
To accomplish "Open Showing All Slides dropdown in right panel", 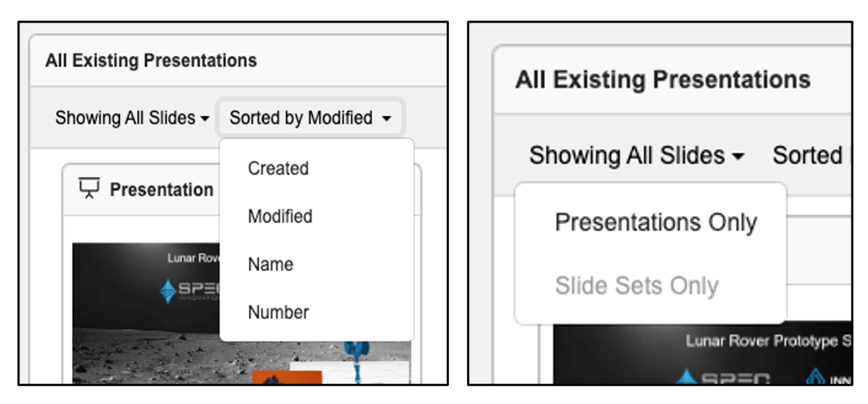I will (637, 155).
